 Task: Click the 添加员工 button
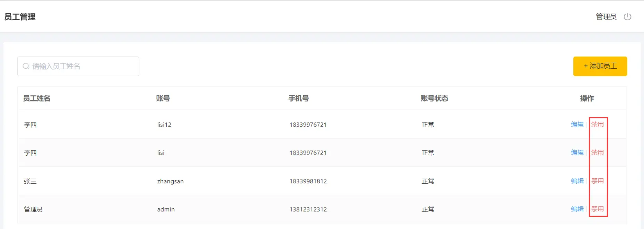(x=600, y=66)
